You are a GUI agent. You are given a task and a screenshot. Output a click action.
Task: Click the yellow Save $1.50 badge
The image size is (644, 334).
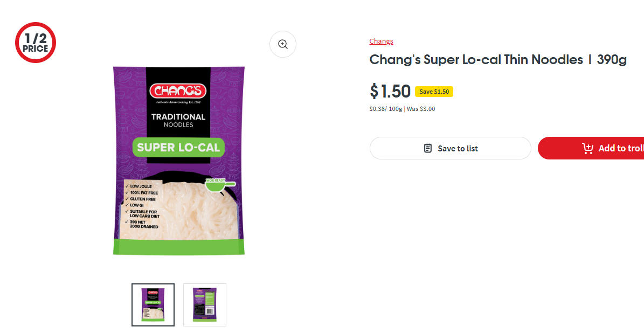[x=434, y=92]
